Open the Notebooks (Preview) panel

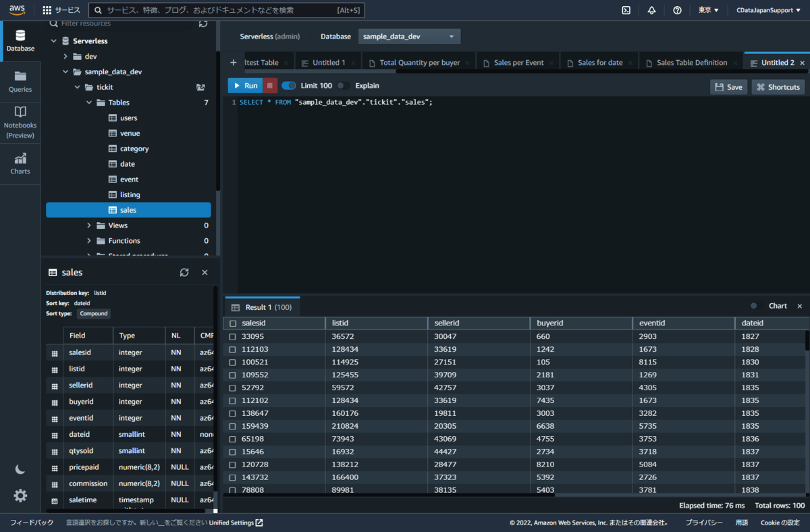(x=20, y=120)
